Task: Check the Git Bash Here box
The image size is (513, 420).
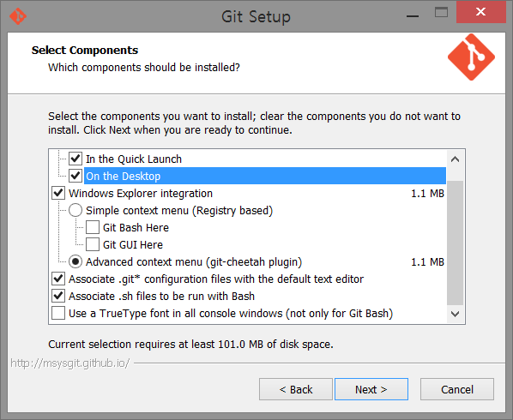Action: (93, 227)
